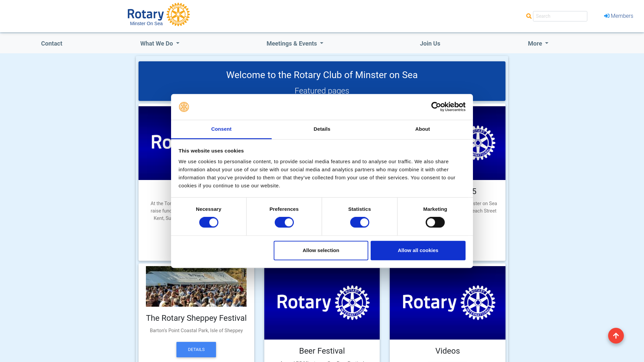Turn off the Statistics cookies switch
This screenshot has width=644, height=362.
(x=360, y=222)
